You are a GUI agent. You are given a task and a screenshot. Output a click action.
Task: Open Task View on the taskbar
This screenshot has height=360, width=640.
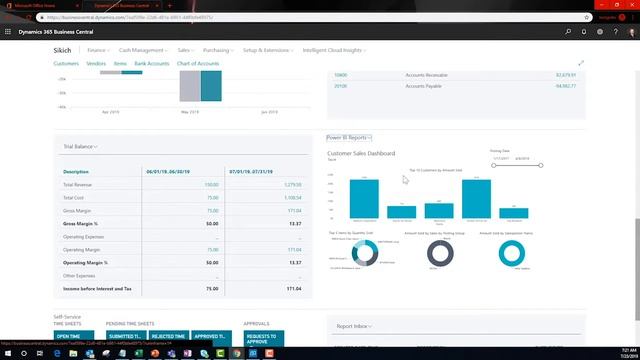40,353
